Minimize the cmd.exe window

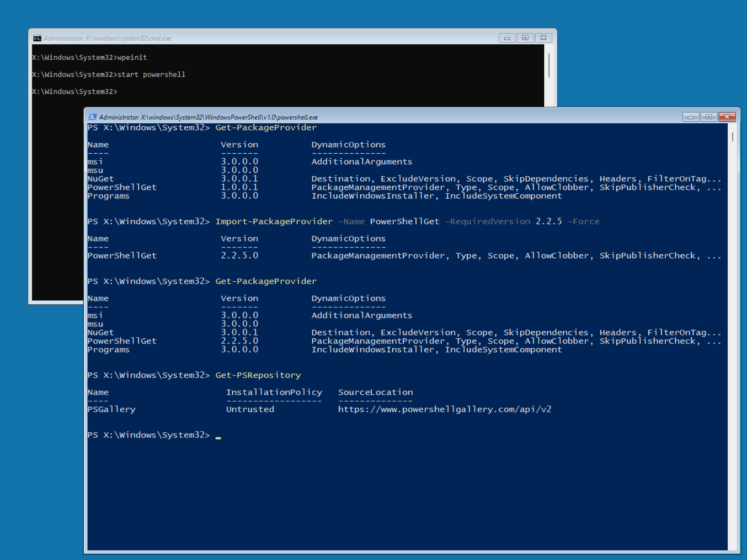507,38
